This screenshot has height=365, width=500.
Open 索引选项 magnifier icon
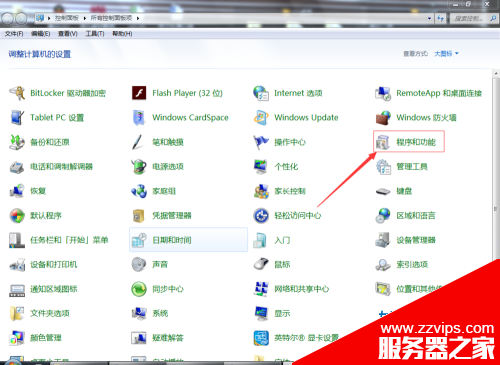tap(383, 265)
